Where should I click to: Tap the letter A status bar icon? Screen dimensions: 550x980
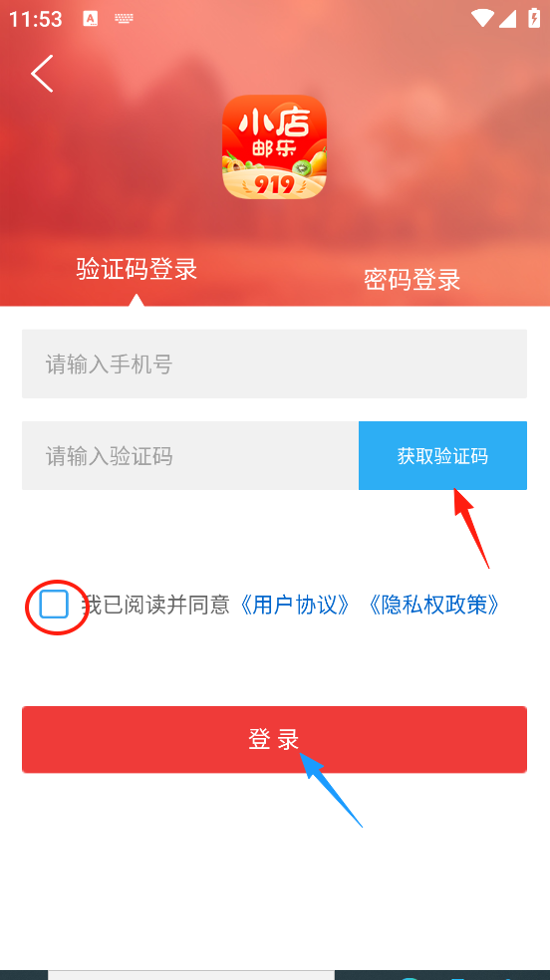pyautogui.click(x=90, y=18)
